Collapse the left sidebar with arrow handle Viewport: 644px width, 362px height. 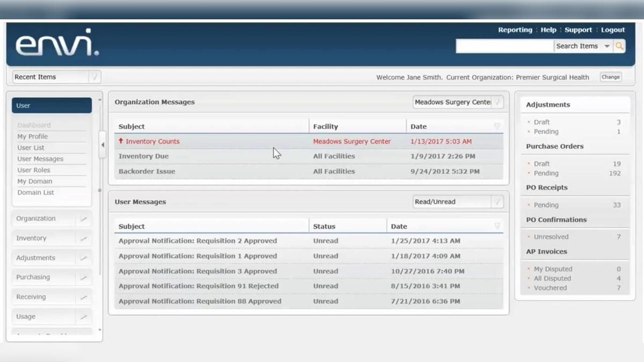coord(103,145)
